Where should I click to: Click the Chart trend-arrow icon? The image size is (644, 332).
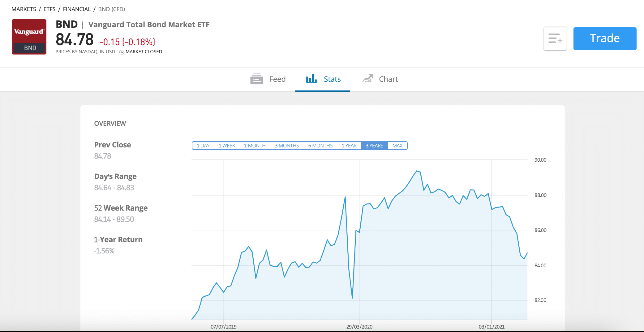367,79
